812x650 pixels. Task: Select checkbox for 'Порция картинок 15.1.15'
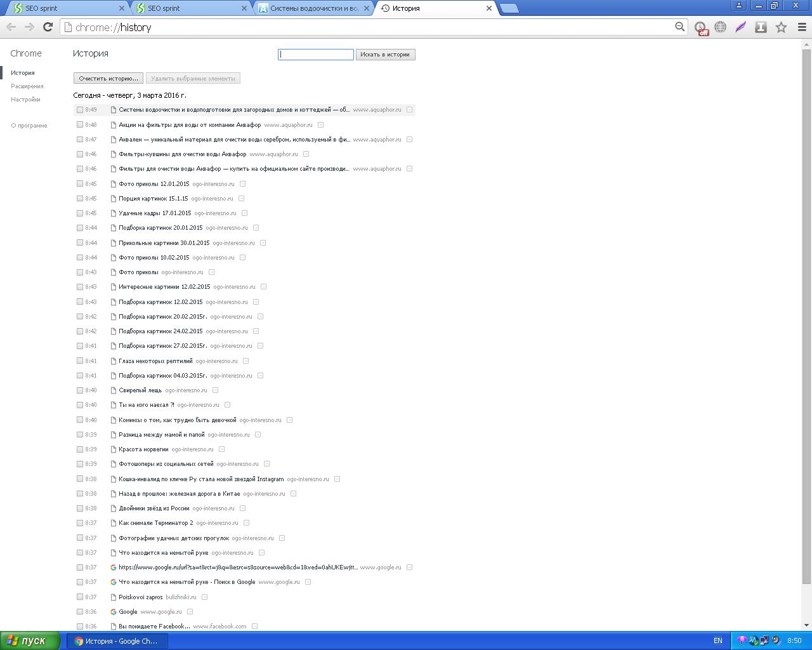(80, 199)
